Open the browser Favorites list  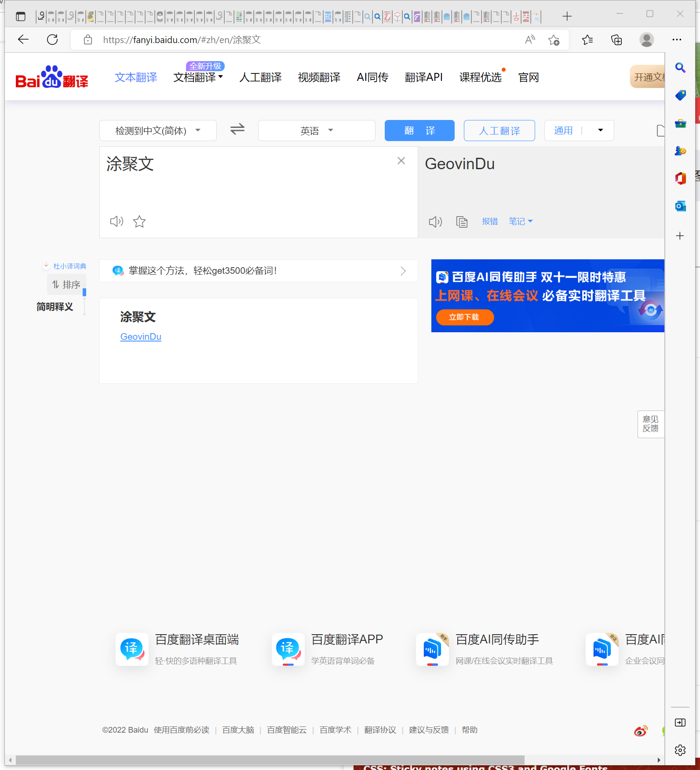click(587, 40)
